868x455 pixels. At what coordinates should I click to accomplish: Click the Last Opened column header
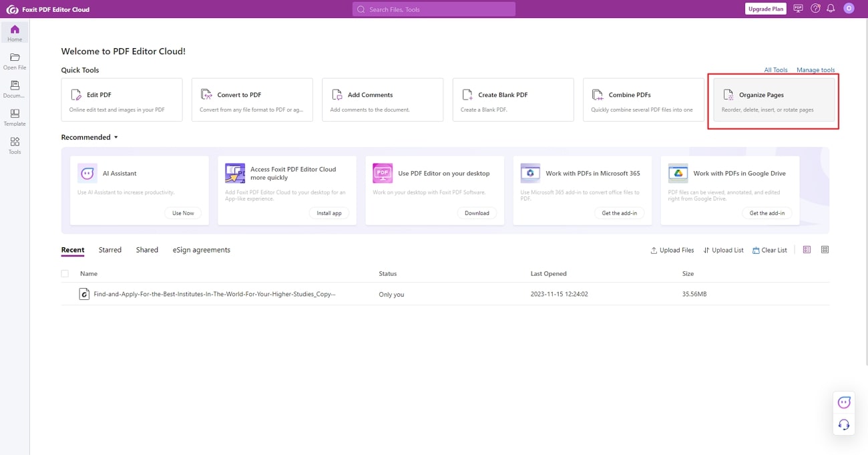[549, 273]
